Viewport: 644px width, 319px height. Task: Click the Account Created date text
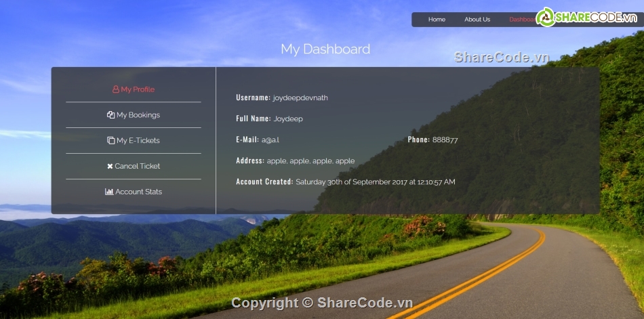(x=375, y=182)
